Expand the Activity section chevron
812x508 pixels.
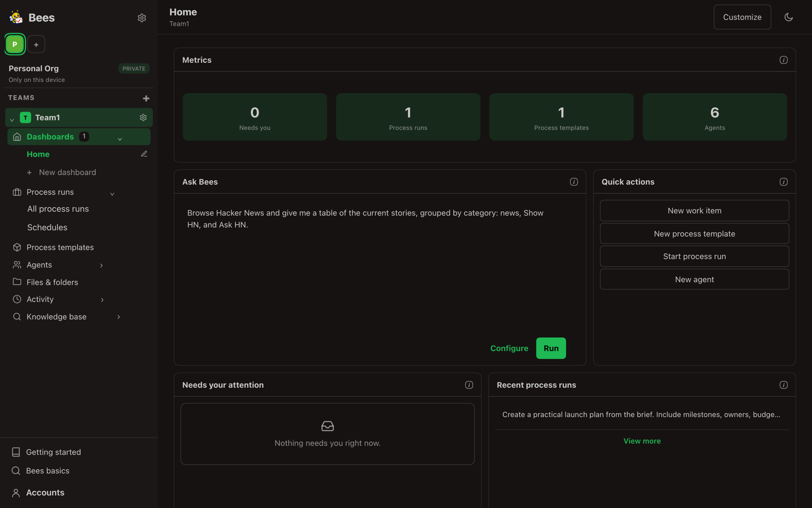(x=102, y=300)
